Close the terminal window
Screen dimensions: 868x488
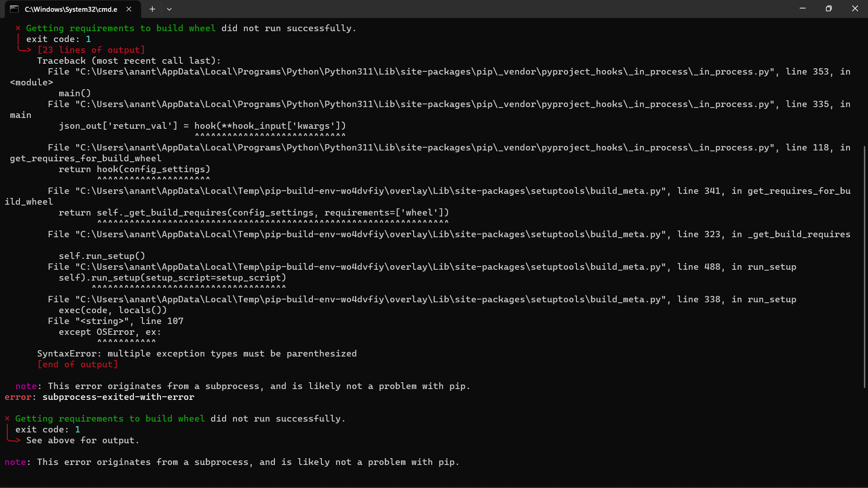coord(855,9)
